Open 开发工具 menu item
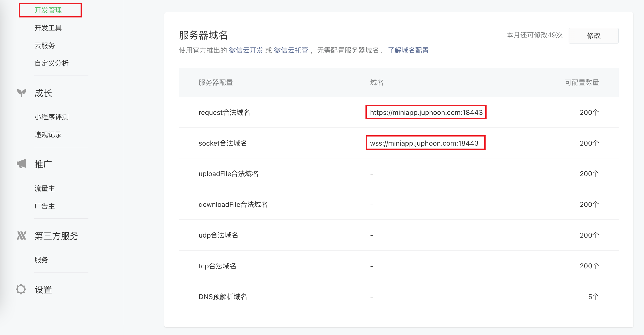This screenshot has width=644, height=335. (x=48, y=28)
